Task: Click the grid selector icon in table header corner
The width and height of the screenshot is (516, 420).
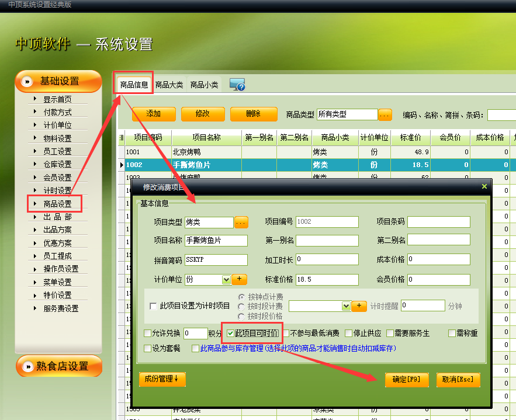Action: (122, 137)
